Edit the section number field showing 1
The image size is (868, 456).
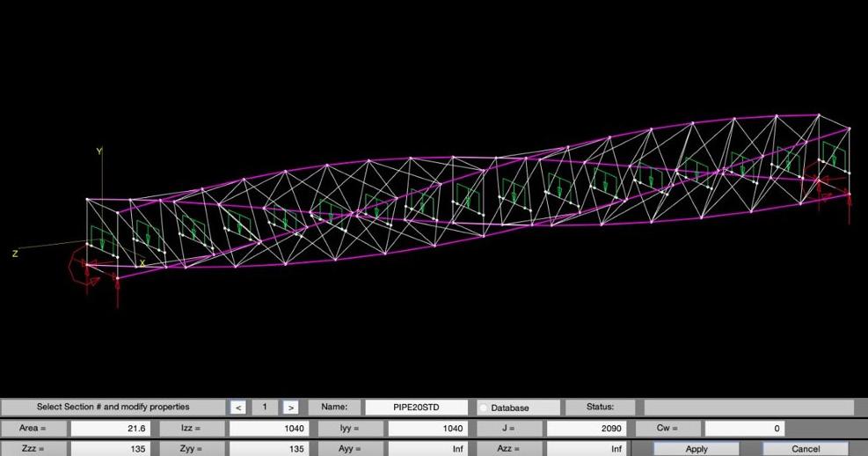(x=264, y=408)
